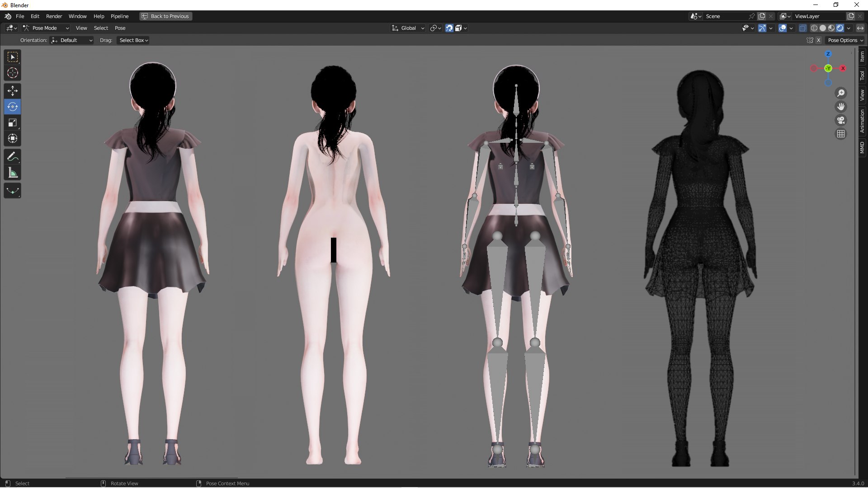Open the Orientation Default dropdown
This screenshot has width=868, height=488.
pyautogui.click(x=72, y=40)
